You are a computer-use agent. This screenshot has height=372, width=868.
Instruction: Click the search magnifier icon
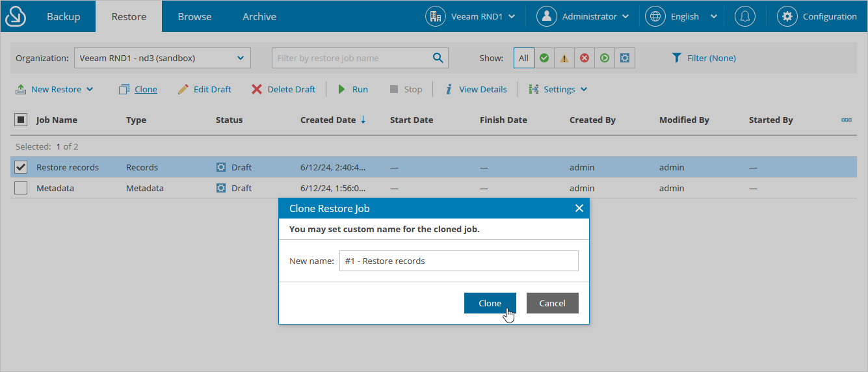point(438,58)
